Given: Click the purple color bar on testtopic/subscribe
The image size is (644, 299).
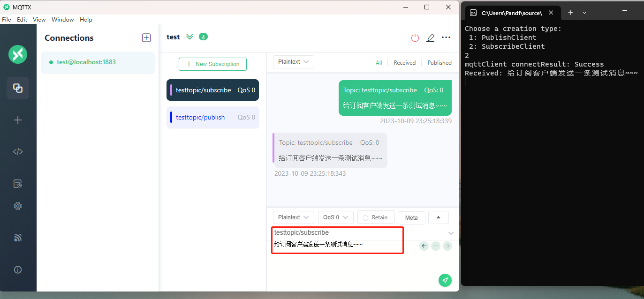Looking at the screenshot, I should tap(171, 90).
